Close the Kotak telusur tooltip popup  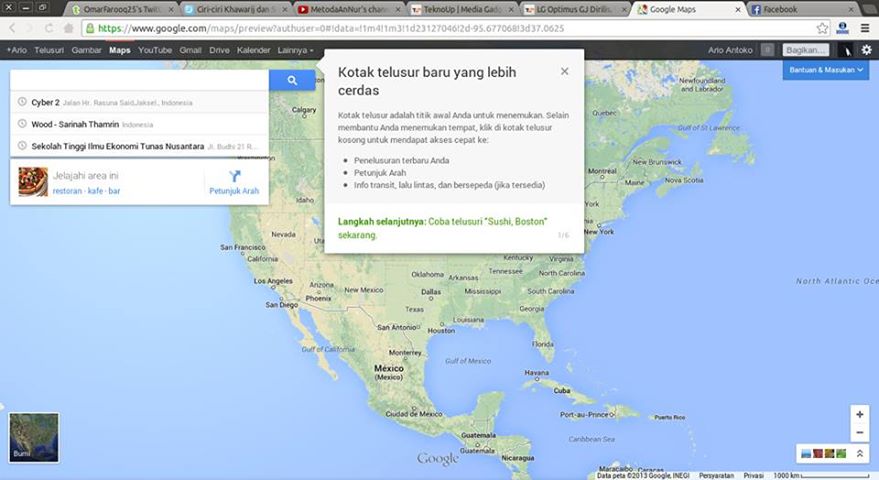pos(565,71)
